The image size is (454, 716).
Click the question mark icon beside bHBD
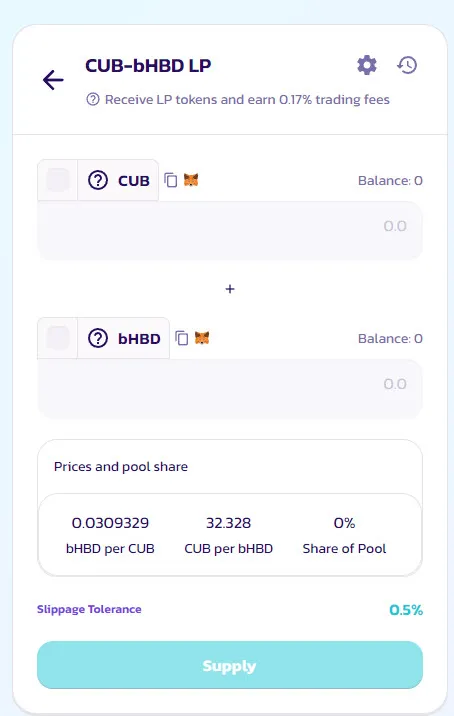98,338
